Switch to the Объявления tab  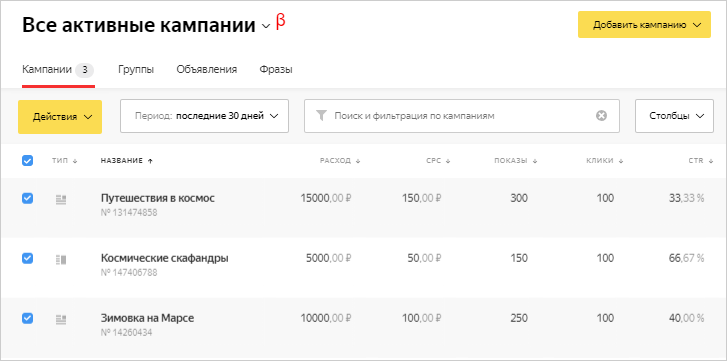[x=207, y=70]
